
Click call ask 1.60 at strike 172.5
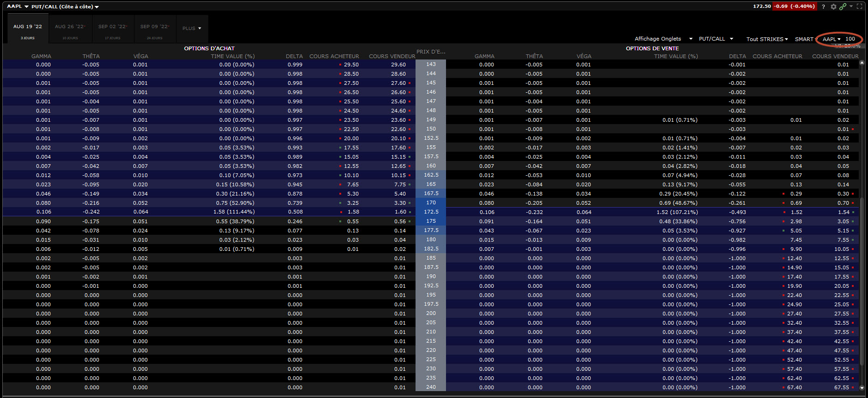(x=400, y=212)
